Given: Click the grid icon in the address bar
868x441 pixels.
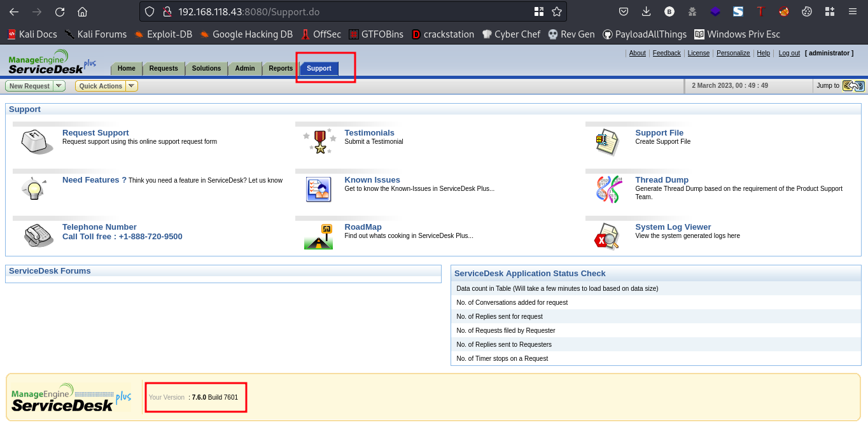Looking at the screenshot, I should pos(539,11).
